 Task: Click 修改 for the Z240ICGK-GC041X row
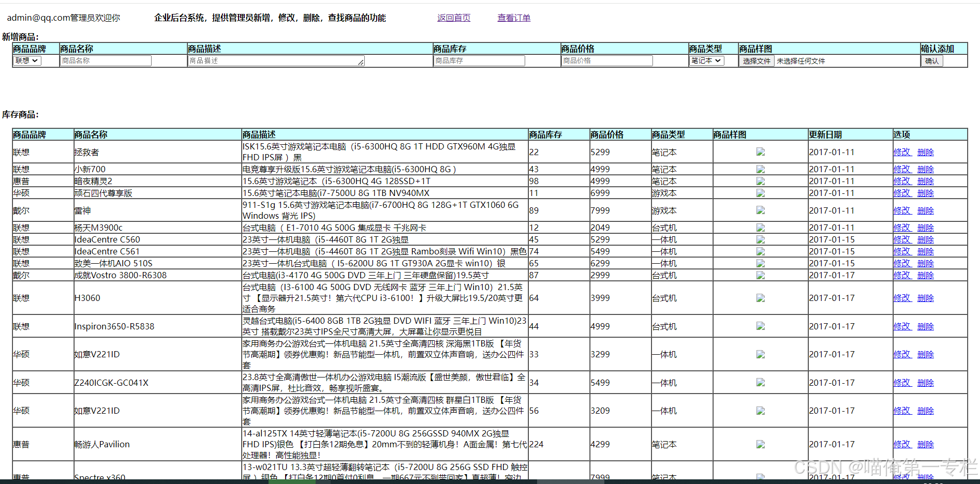(x=902, y=383)
